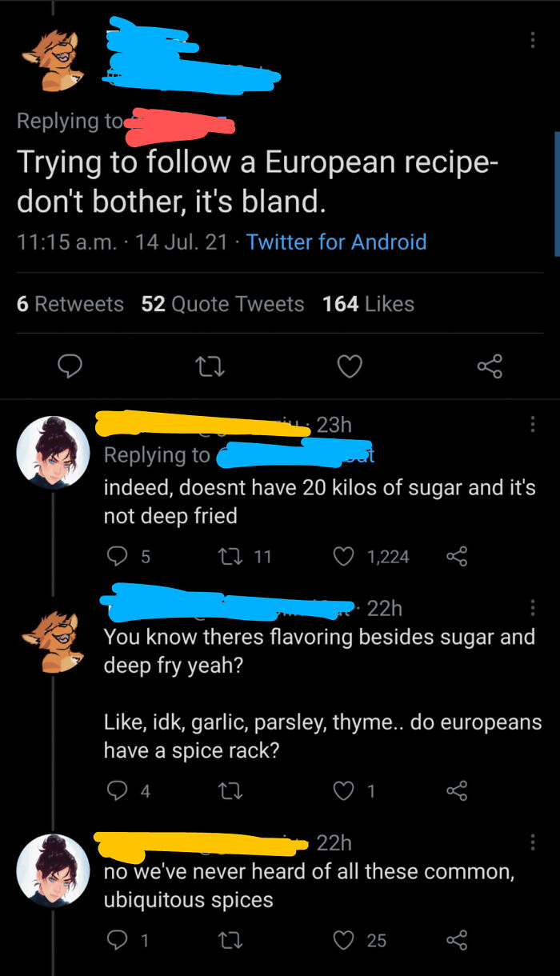Open the reply icon on the main tweet
560x976 pixels.
click(71, 366)
